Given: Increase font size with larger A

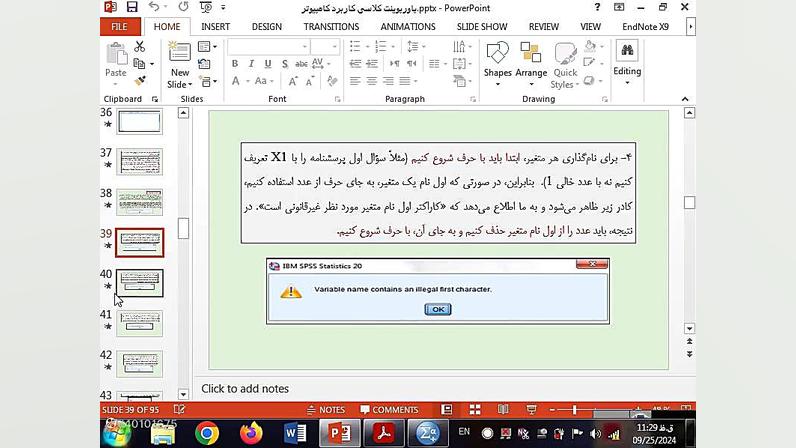Looking at the screenshot, I should 293,81.
